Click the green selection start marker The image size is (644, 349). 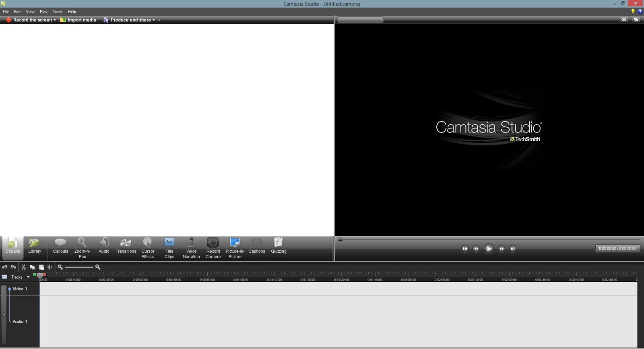35,275
